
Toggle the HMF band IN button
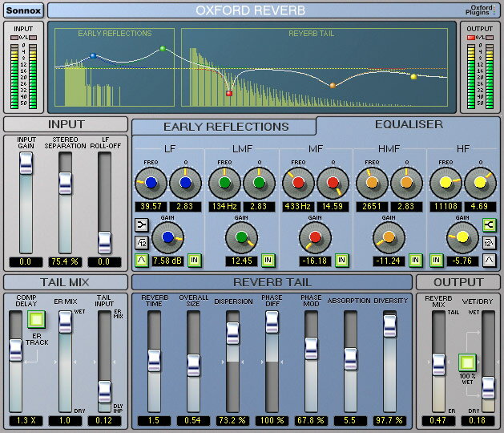[x=415, y=260]
